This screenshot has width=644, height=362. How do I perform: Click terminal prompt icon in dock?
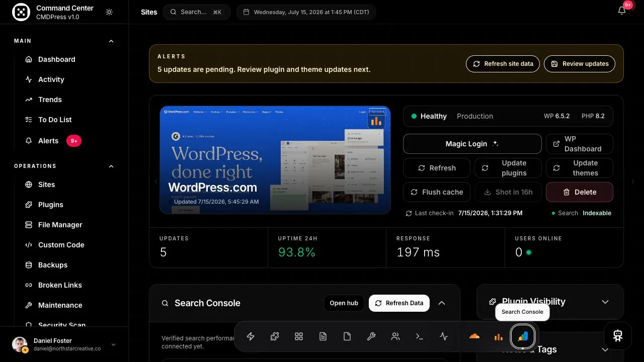(x=420, y=336)
